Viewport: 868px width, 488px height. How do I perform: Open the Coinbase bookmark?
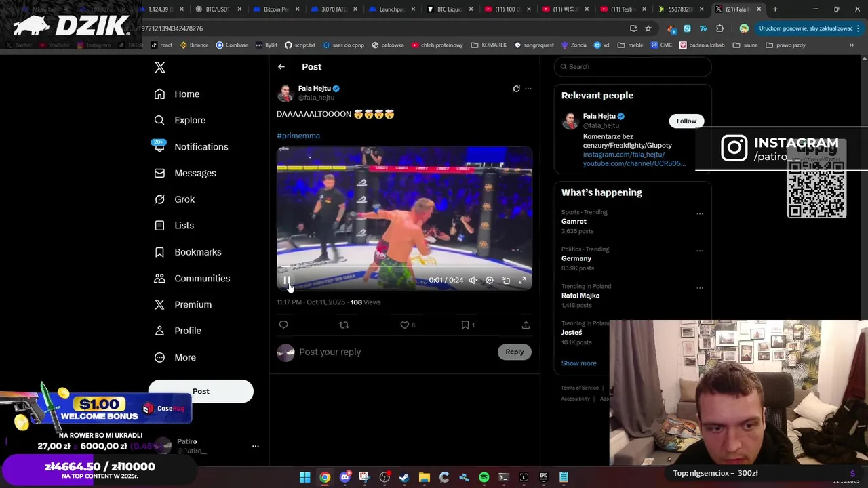tap(232, 45)
